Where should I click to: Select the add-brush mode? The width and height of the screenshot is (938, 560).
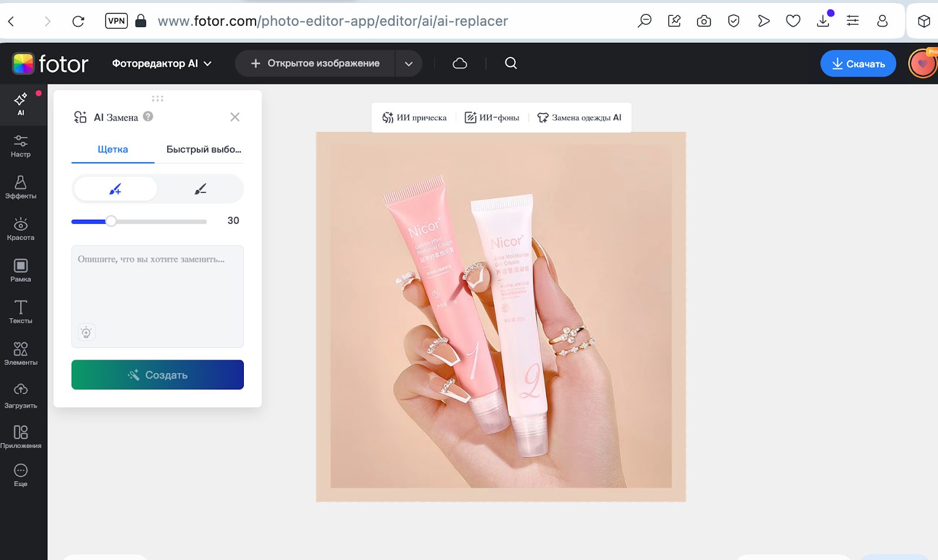tap(115, 189)
